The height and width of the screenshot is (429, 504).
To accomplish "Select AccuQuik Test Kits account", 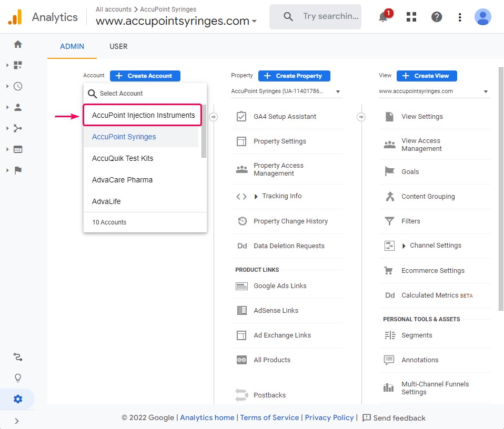I will 141,158.
